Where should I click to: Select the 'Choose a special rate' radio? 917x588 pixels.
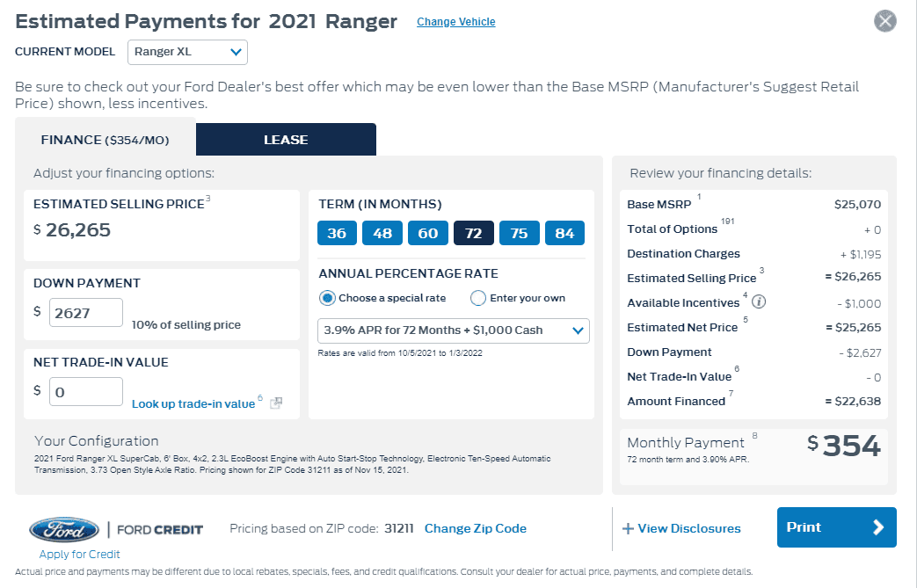pos(327,298)
